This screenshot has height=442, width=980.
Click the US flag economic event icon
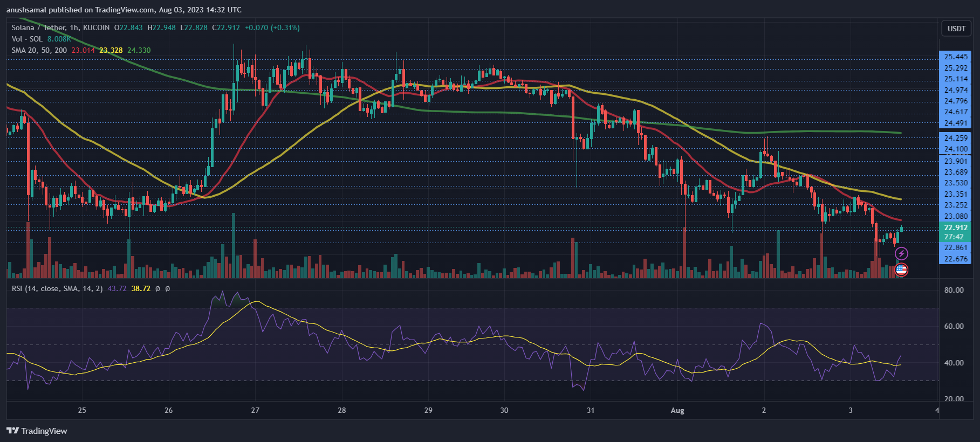click(x=901, y=270)
